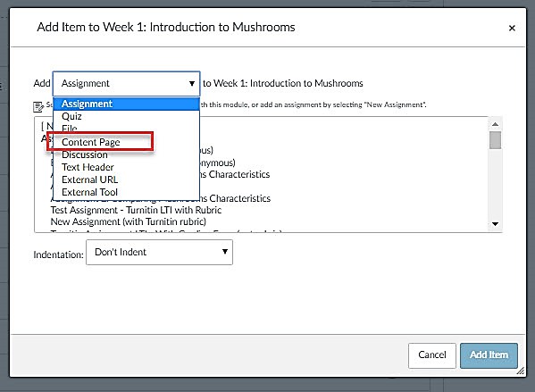Click the assignment list scrollbar thumb
The width and height of the screenshot is (535, 392).
tap(496, 140)
